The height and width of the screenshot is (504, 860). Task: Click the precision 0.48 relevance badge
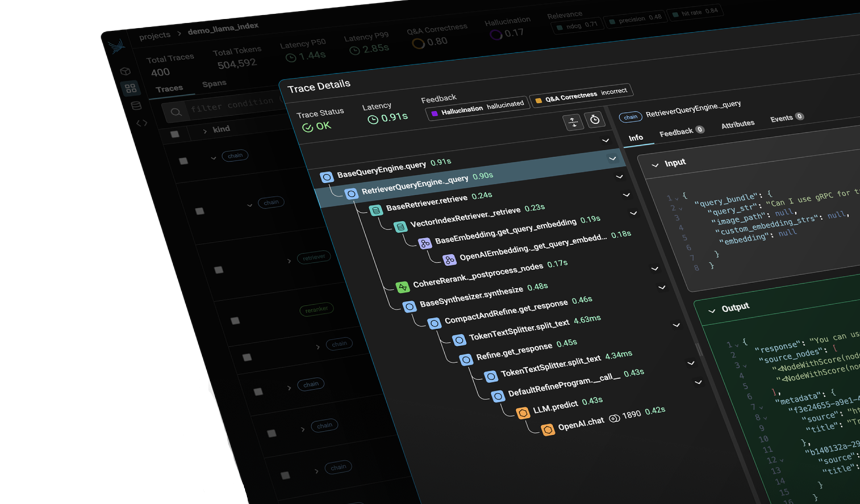click(635, 19)
